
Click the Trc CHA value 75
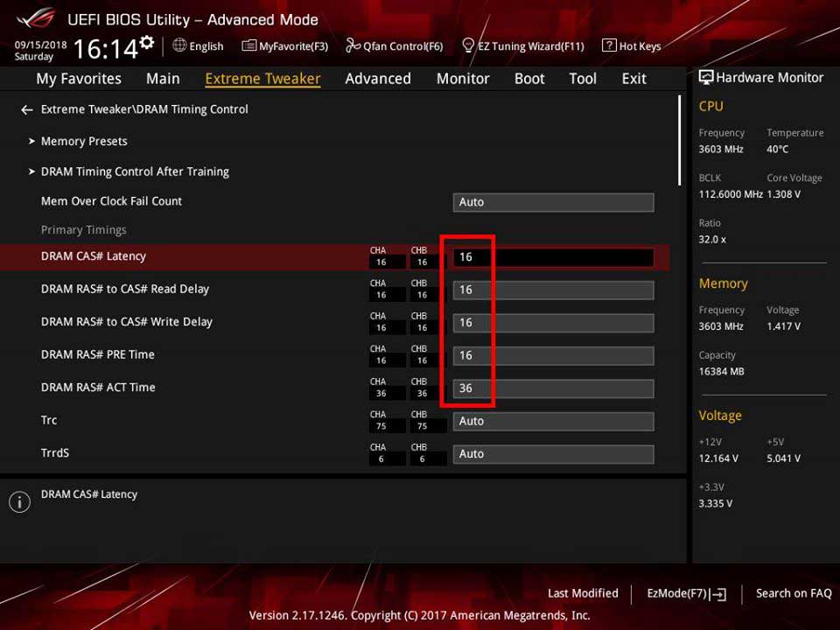(381, 426)
